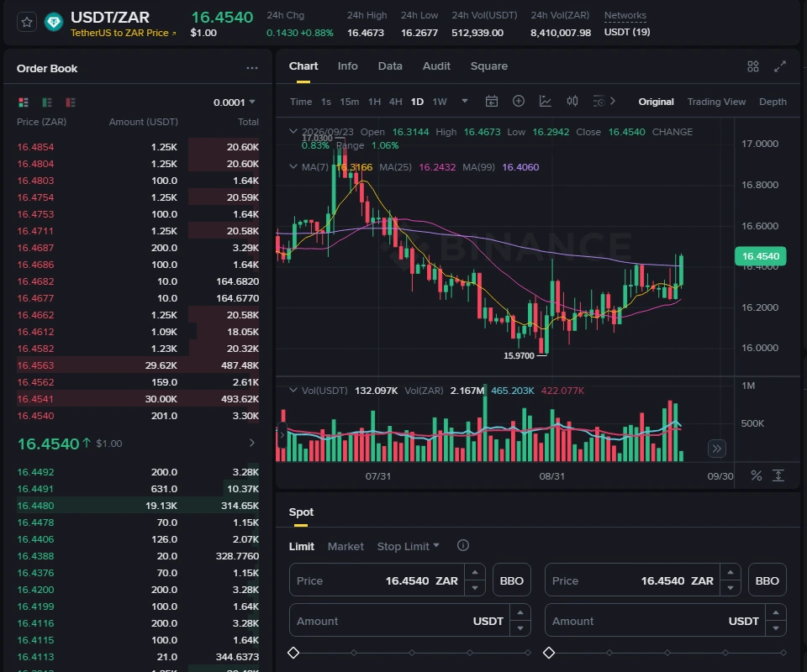Switch to the Square tab
Screen dimensions: 807x672
(489, 66)
